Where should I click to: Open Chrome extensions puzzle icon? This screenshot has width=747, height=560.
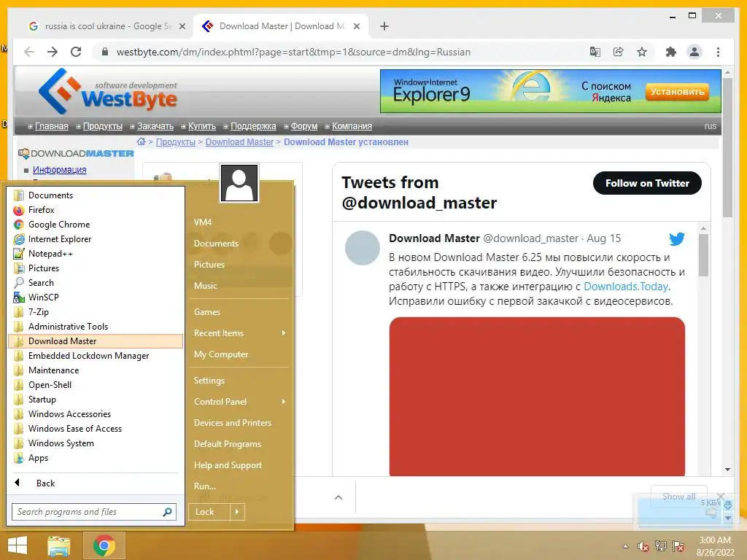pyautogui.click(x=671, y=52)
